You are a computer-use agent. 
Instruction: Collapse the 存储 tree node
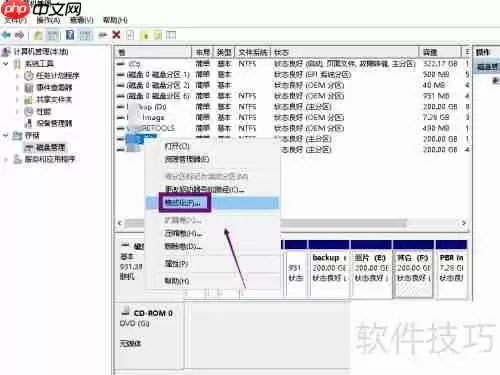point(6,135)
